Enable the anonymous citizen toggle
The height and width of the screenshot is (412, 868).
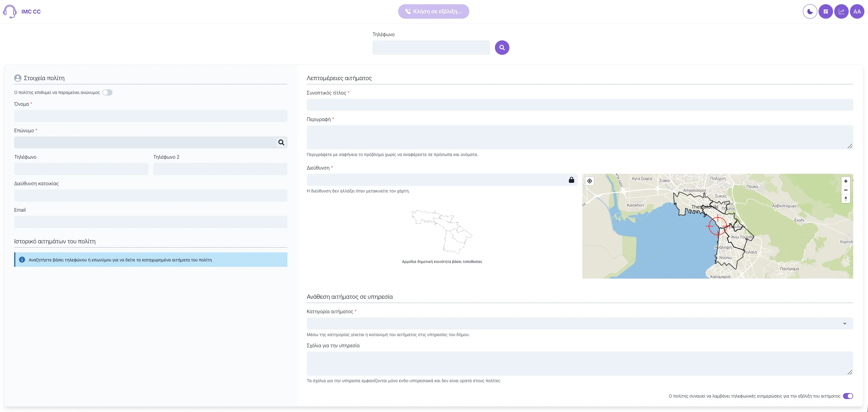pyautogui.click(x=107, y=92)
